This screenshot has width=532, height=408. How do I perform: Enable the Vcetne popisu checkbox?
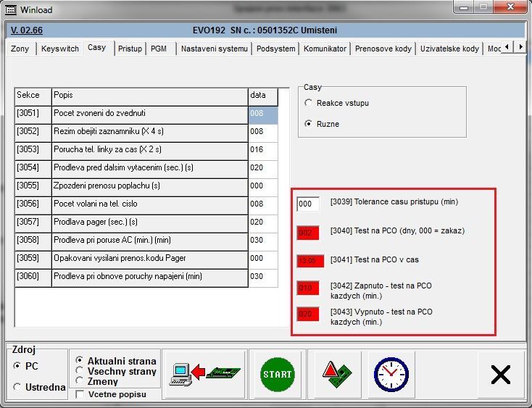tap(80, 395)
